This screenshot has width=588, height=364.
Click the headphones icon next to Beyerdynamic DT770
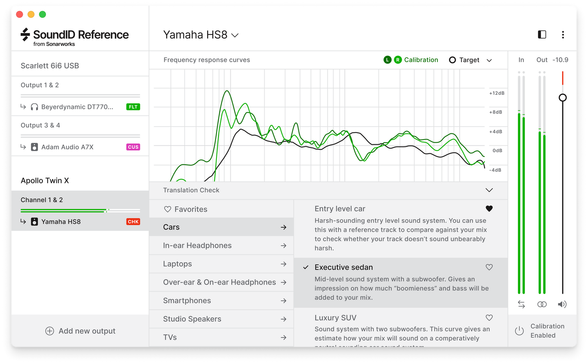point(34,107)
